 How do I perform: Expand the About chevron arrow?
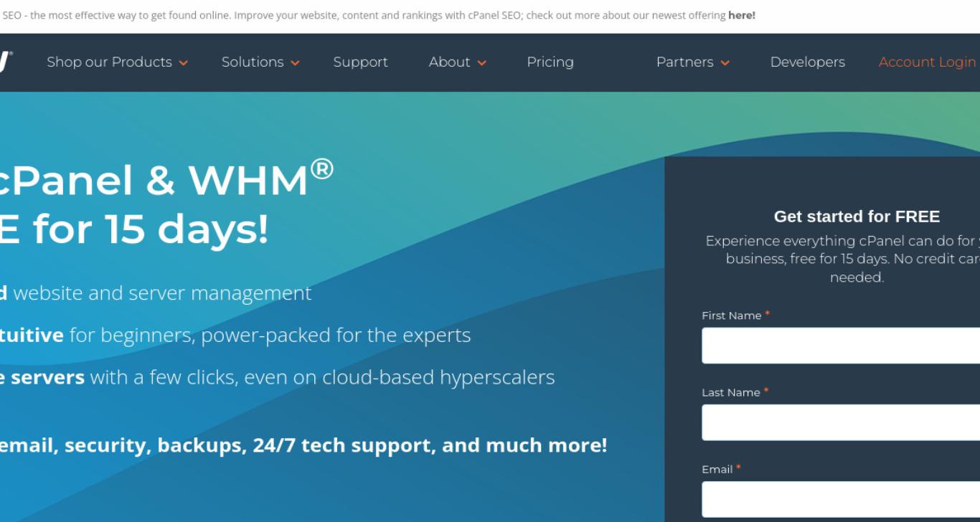pyautogui.click(x=481, y=63)
